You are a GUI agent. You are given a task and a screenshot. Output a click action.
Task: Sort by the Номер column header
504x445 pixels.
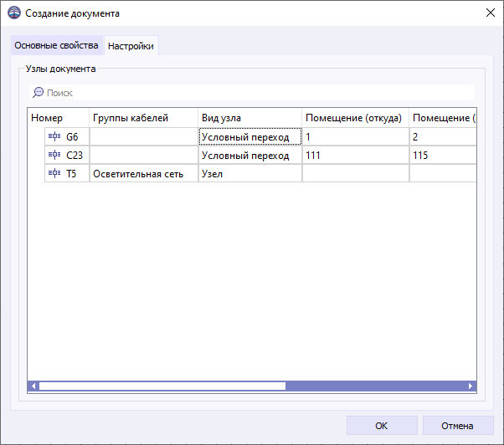(58, 118)
